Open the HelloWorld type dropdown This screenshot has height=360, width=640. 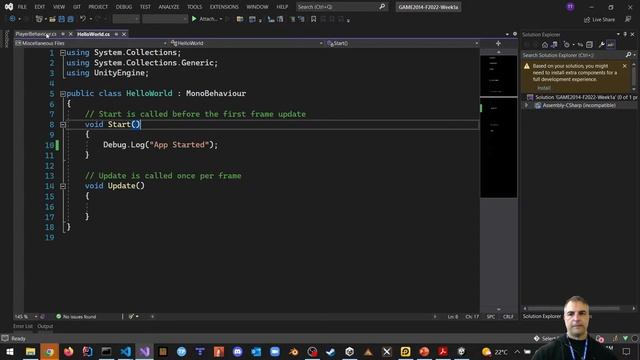(x=247, y=43)
